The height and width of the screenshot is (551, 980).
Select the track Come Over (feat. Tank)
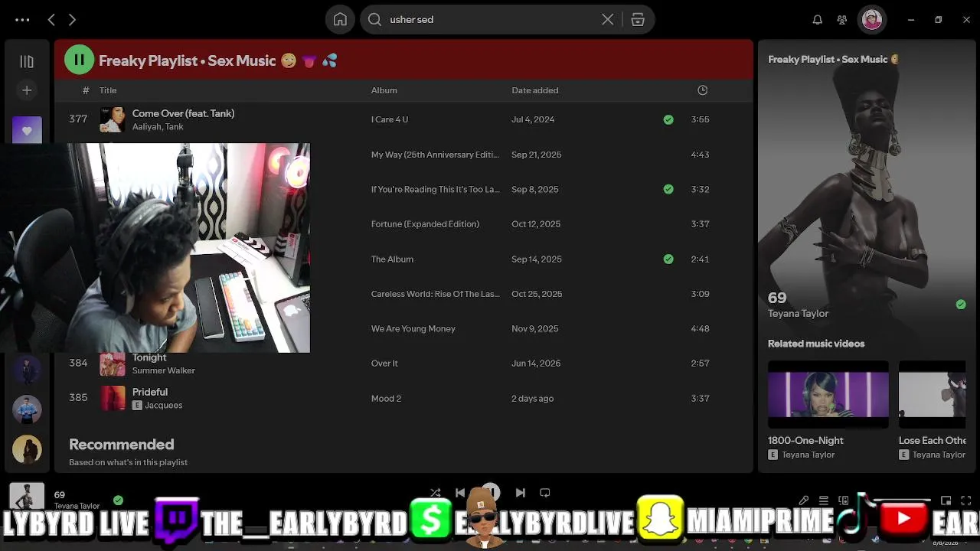click(183, 113)
